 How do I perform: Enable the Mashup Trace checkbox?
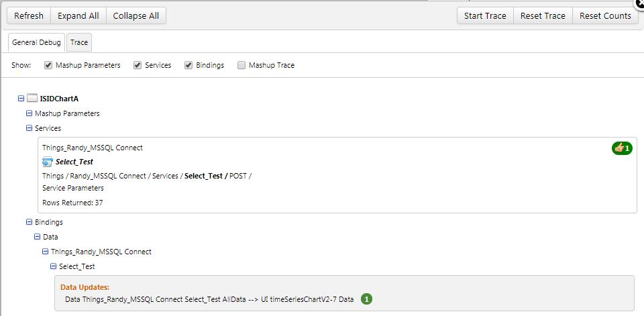click(x=241, y=66)
